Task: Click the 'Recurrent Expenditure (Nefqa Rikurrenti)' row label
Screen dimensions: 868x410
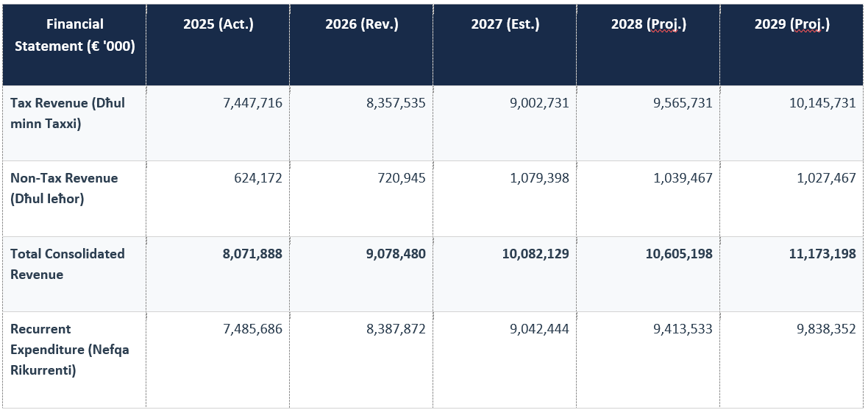Action: point(70,350)
